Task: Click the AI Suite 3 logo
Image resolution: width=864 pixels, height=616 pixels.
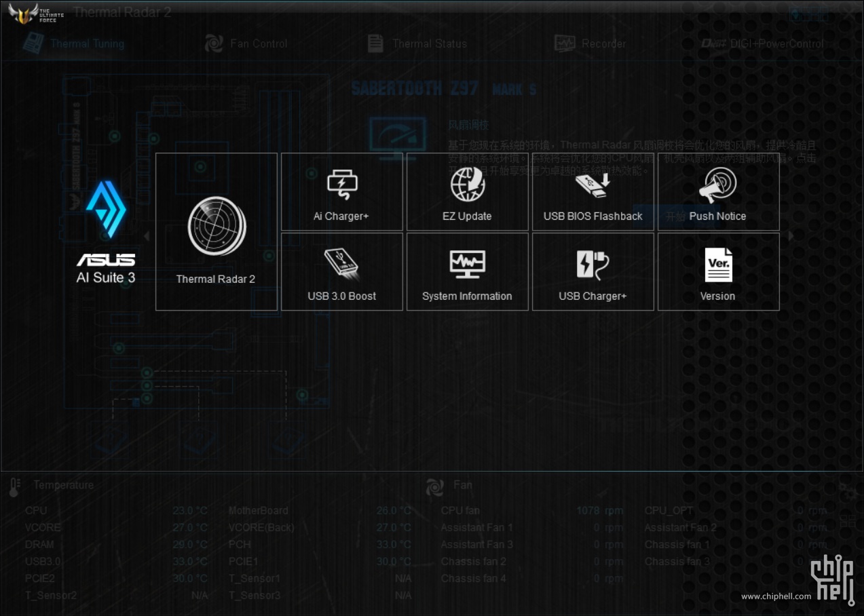Action: point(106,232)
